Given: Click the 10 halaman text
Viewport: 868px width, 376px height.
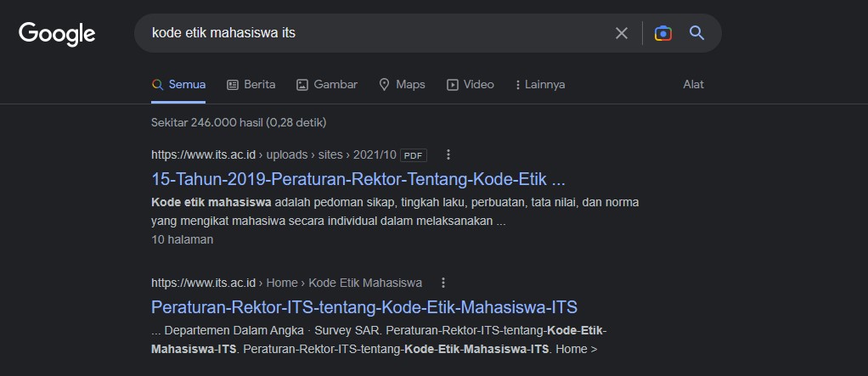Looking at the screenshot, I should (182, 240).
